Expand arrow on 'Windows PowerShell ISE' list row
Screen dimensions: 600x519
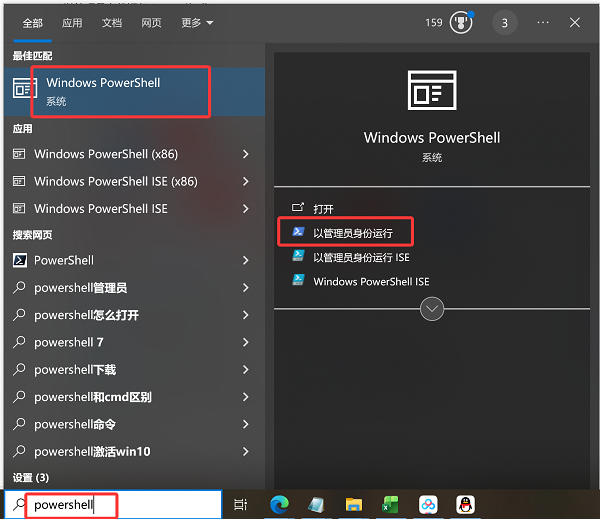point(246,209)
